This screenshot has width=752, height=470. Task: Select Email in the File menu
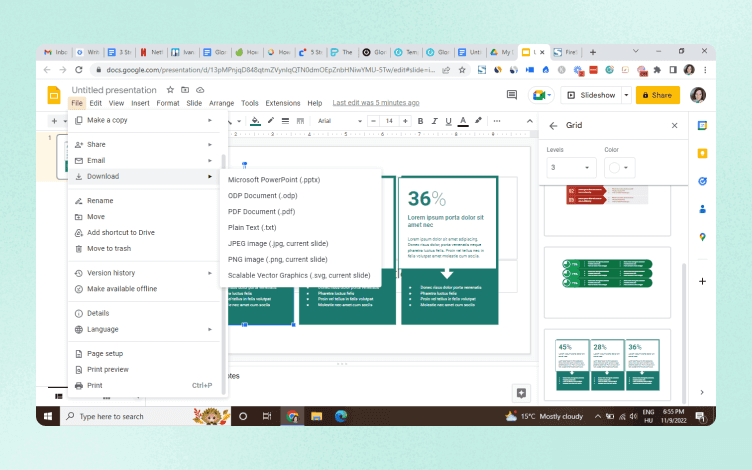tap(144, 160)
